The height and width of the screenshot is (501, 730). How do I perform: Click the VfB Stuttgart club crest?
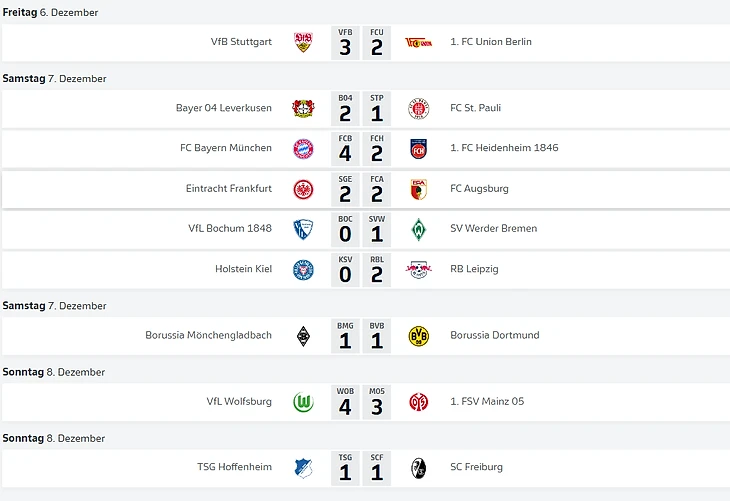(303, 42)
